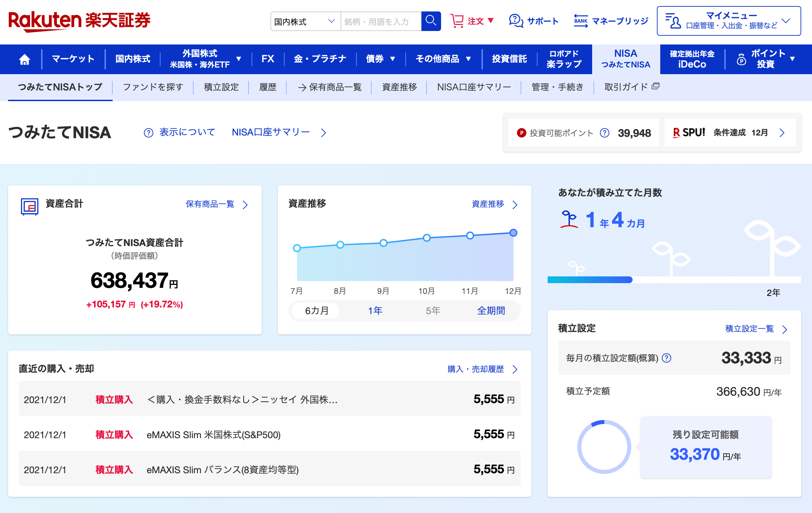Click the external link icon beside 取引ガイド

click(656, 86)
